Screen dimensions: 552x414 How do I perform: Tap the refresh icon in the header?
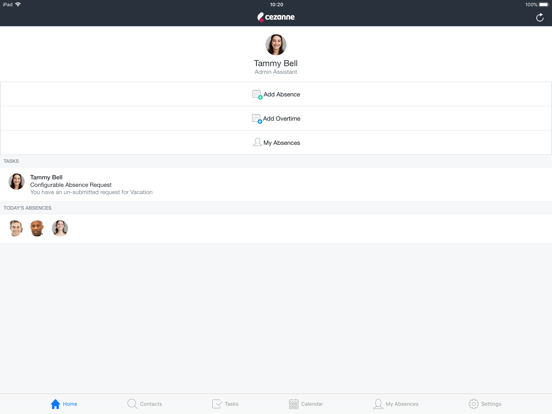pyautogui.click(x=539, y=18)
